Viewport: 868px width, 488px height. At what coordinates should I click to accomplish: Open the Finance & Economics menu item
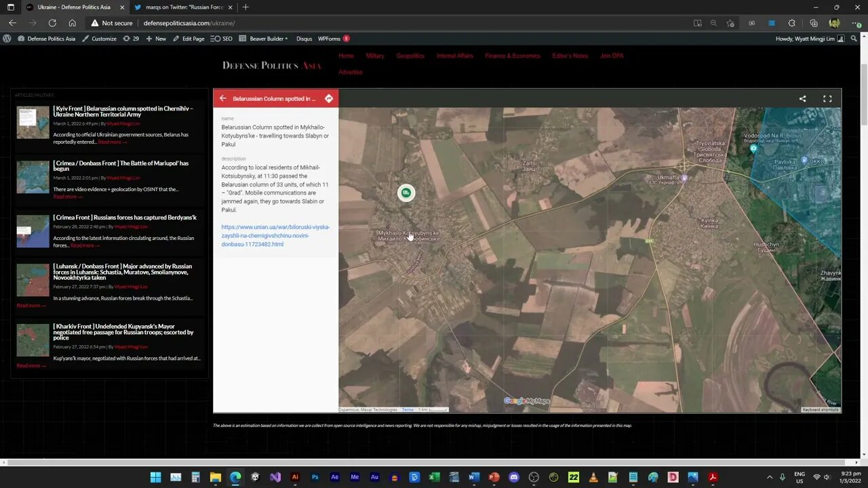513,56
